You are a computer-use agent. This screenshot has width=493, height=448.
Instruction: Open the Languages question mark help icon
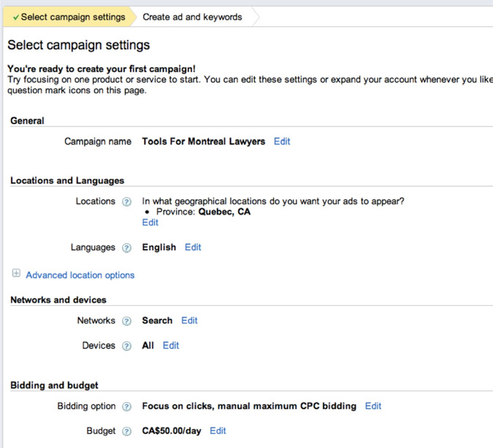coord(126,248)
